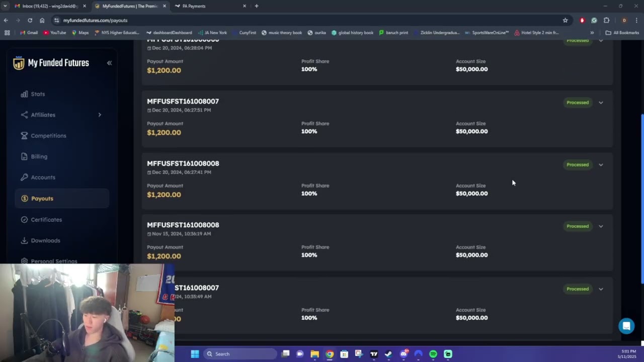
Task: Click the taskbar Search box
Action: click(240, 354)
